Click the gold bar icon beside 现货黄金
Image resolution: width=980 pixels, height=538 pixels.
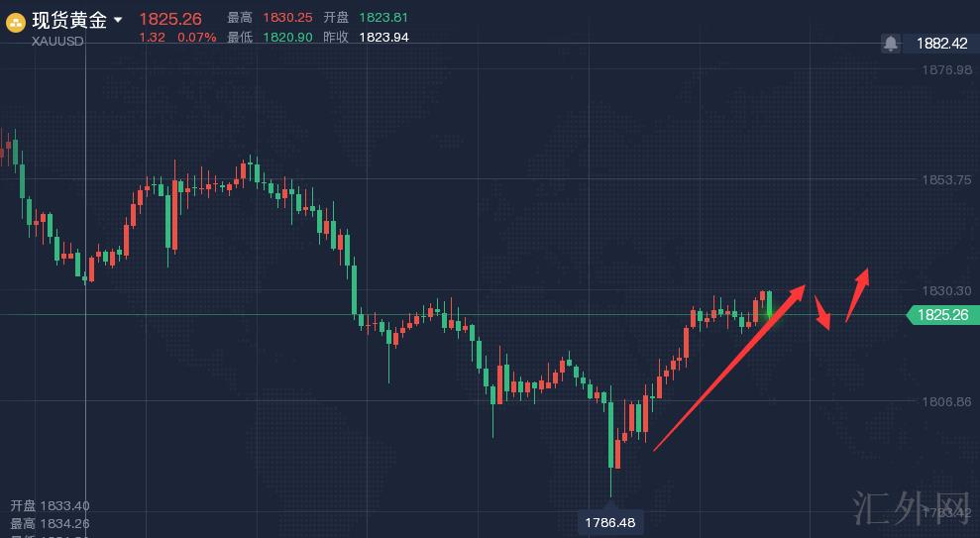coord(16,22)
